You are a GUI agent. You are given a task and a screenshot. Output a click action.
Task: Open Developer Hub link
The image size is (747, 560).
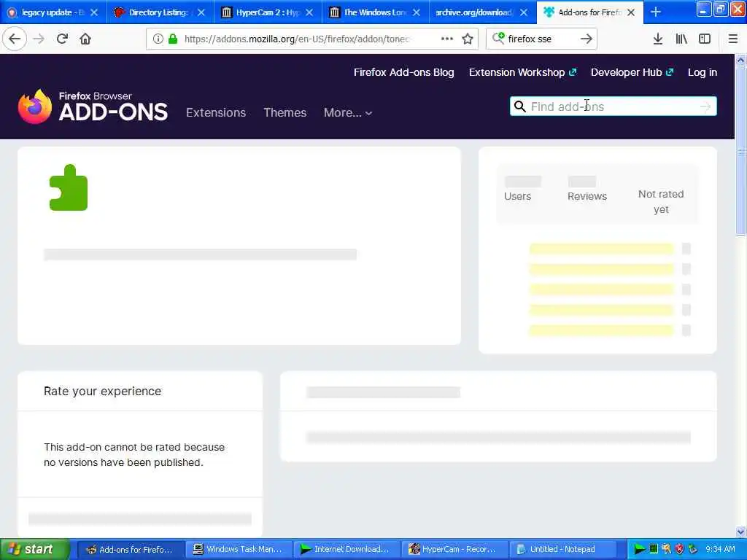(x=632, y=72)
